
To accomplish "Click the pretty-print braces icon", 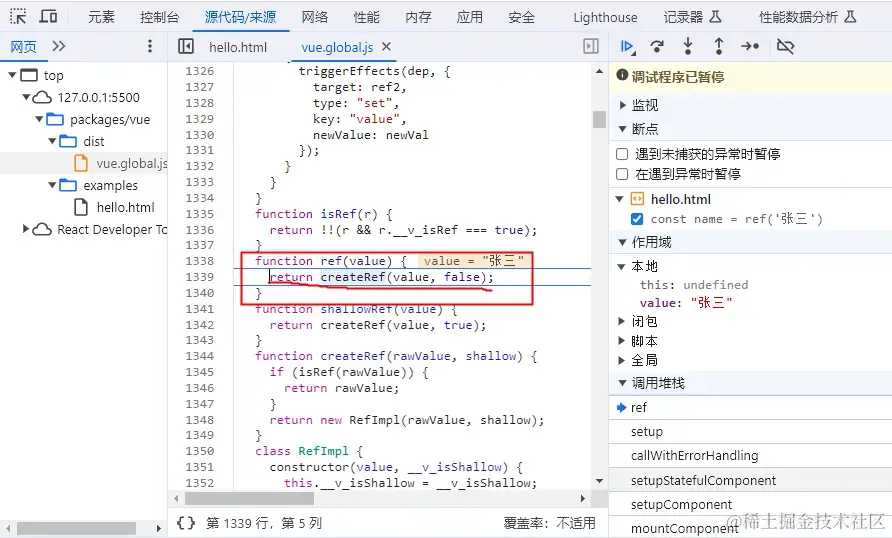I will click(186, 523).
